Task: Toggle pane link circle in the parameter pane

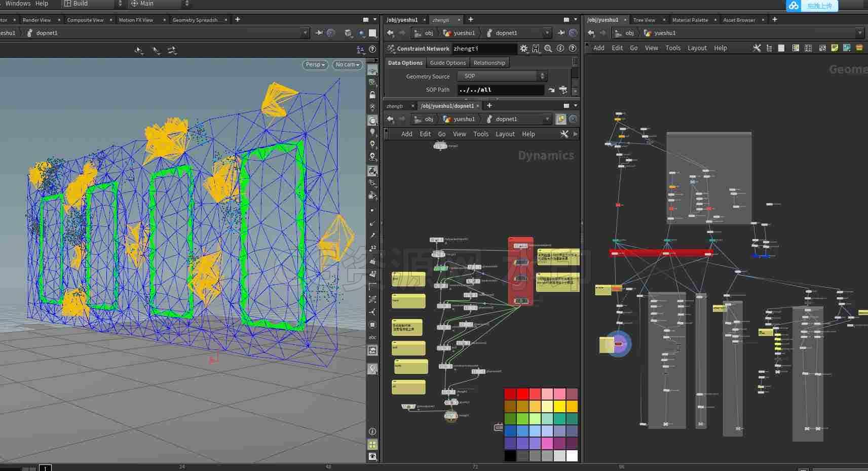Action: [573, 33]
